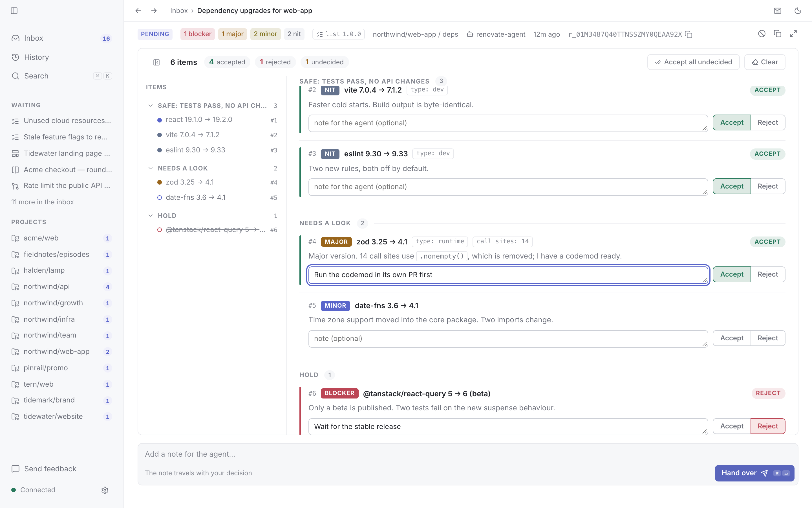Collapse the NEEDS A LOOK group
The image size is (812, 508).
pos(151,168)
